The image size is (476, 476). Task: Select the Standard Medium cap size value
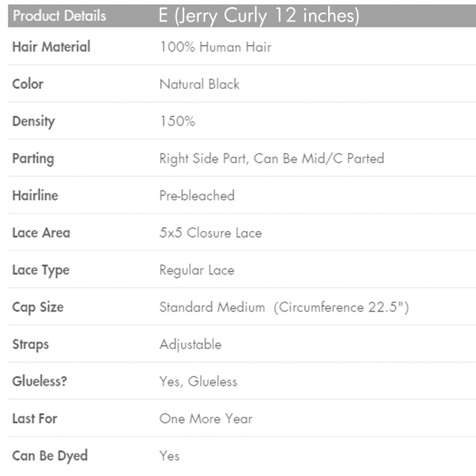click(x=284, y=307)
